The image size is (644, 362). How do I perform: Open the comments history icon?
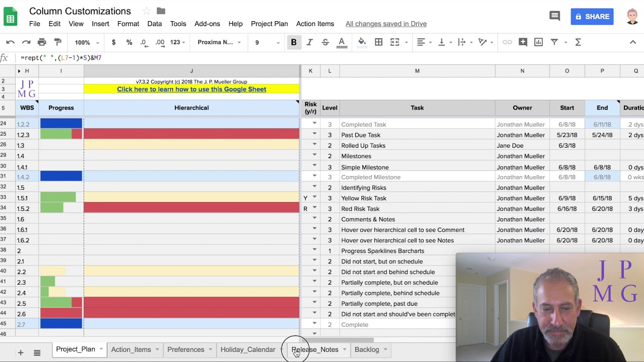[554, 16]
